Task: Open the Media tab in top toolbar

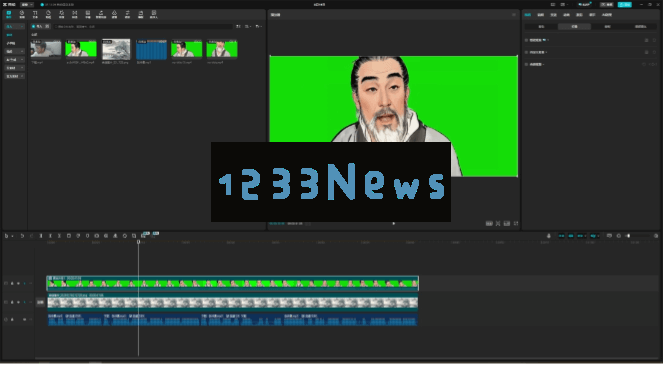Action: click(8, 14)
